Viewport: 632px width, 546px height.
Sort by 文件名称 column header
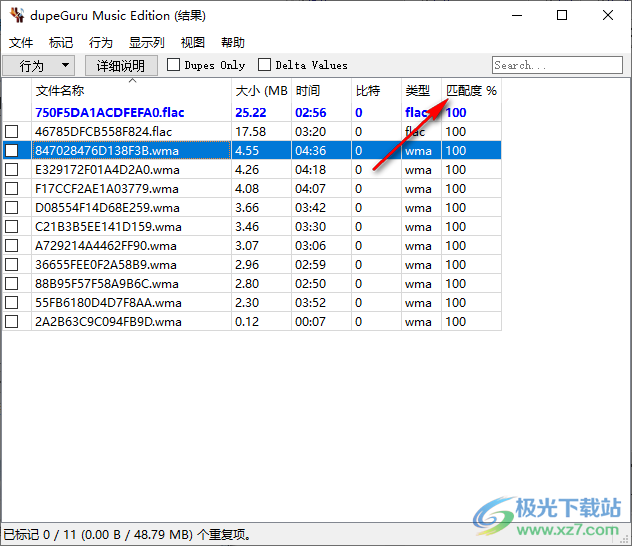[x=130, y=90]
